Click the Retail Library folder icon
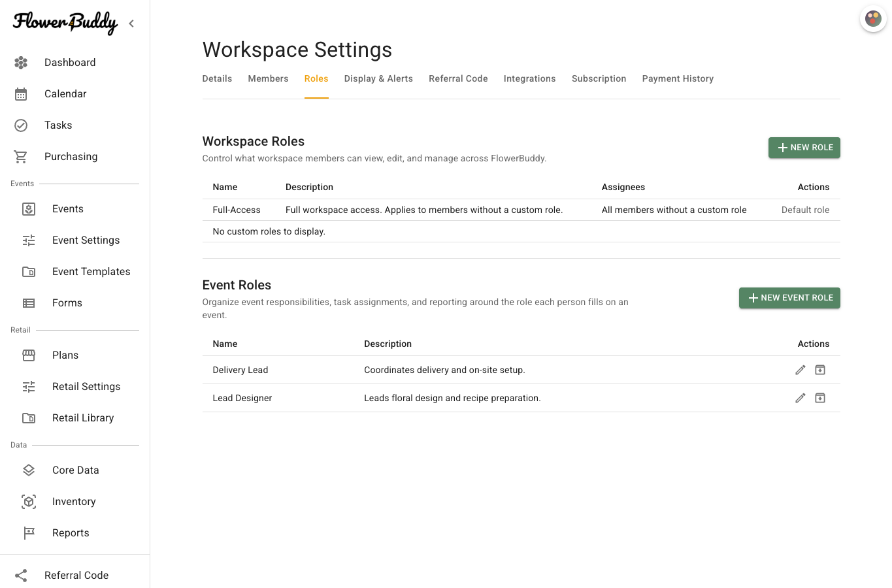 tap(29, 418)
